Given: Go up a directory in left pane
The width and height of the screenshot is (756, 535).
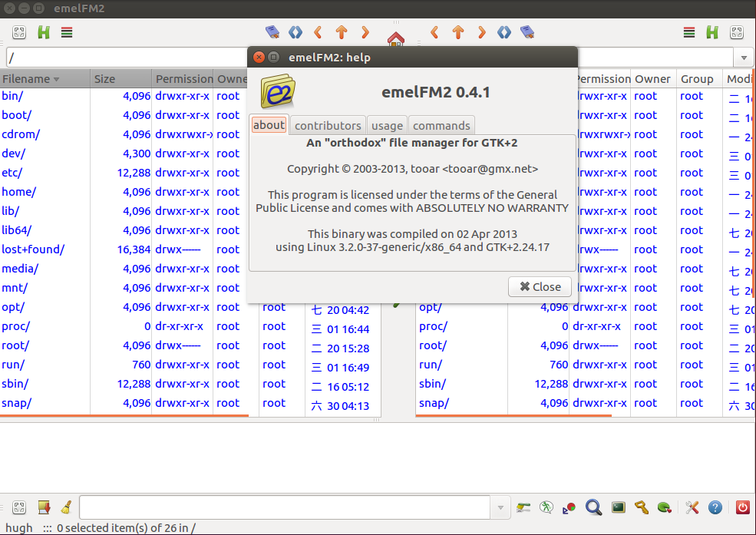Looking at the screenshot, I should coord(342,32).
